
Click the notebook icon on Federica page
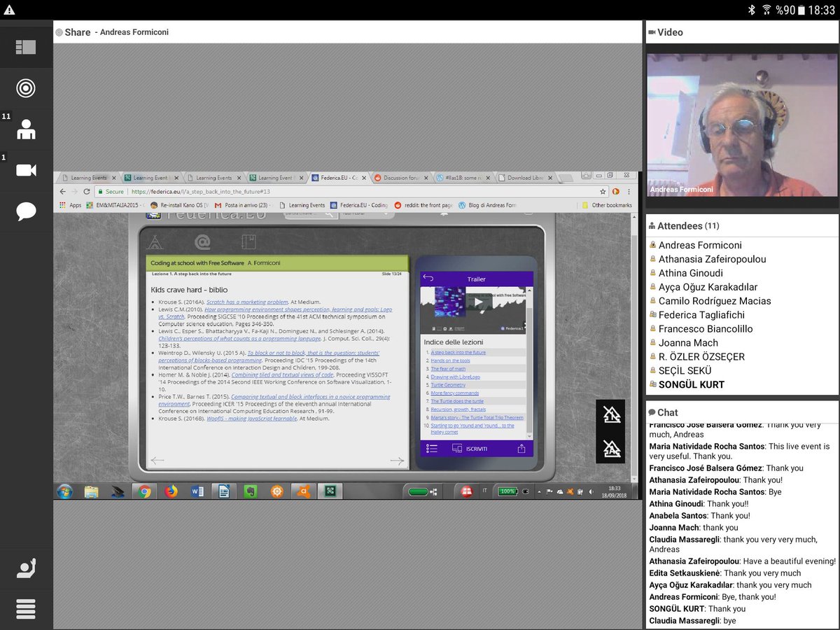coord(248,242)
